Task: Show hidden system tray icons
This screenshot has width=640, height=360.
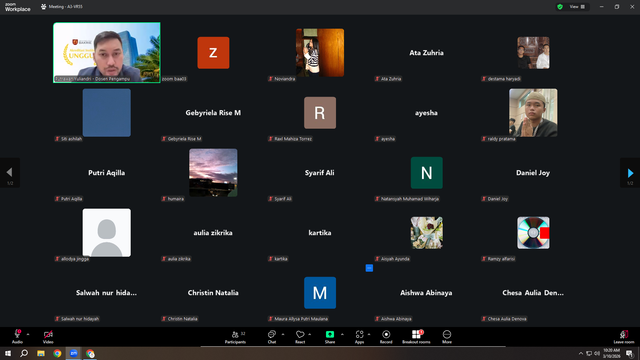Action: click(581, 353)
